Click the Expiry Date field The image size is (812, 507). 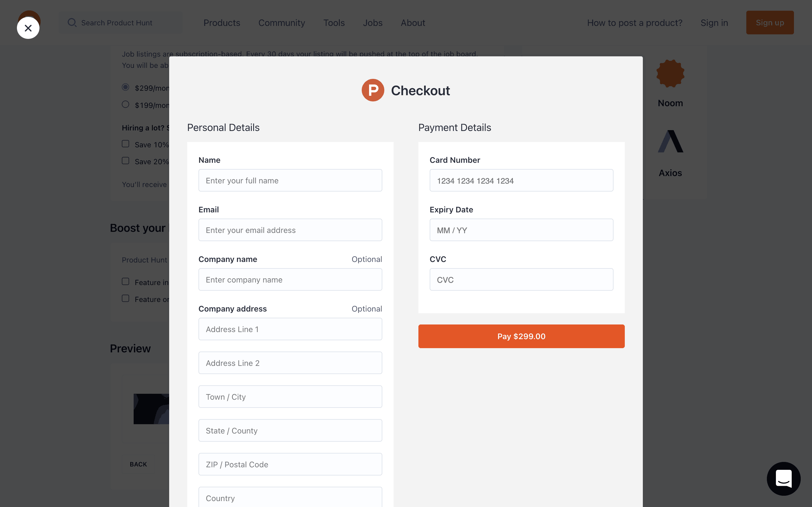click(521, 230)
